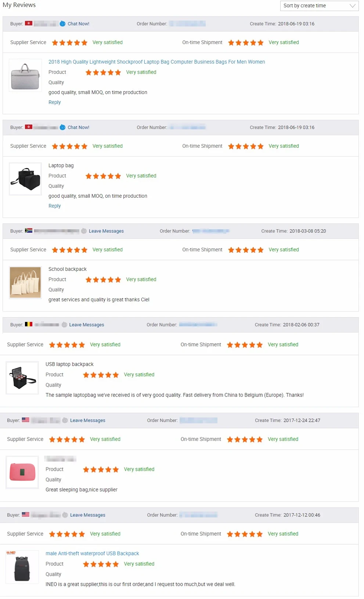Click the blue Chat Now icon in first review

point(63,24)
